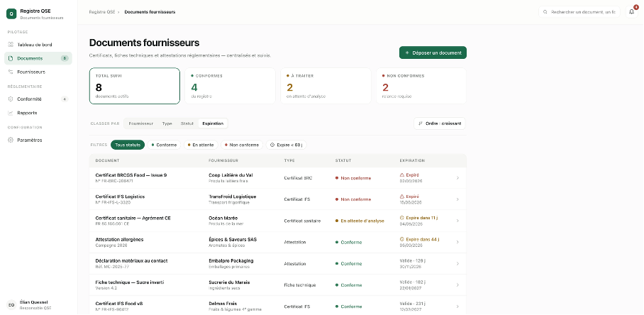
Task: Sort by Fournisseur tab
Action: click(x=141, y=123)
